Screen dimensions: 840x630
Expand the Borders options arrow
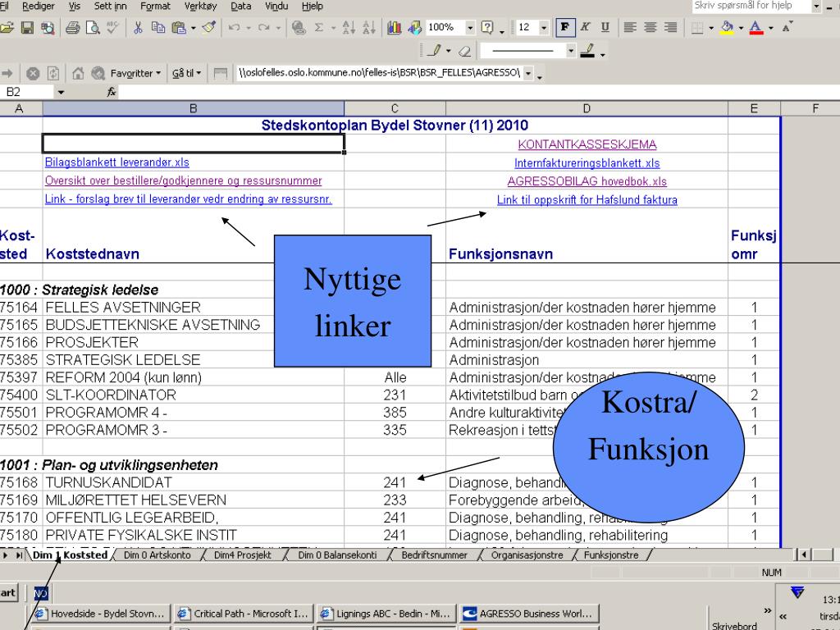[711, 27]
